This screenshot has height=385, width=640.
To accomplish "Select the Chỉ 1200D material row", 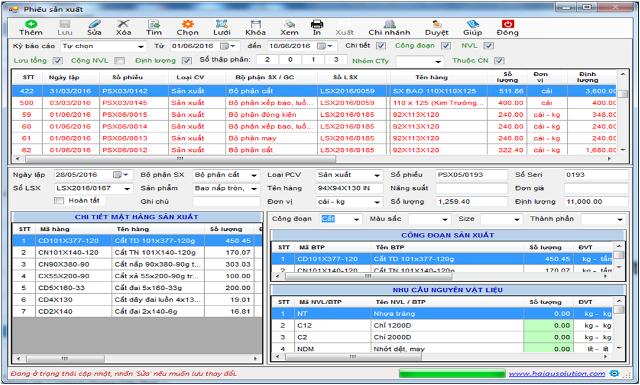I will (442, 325).
